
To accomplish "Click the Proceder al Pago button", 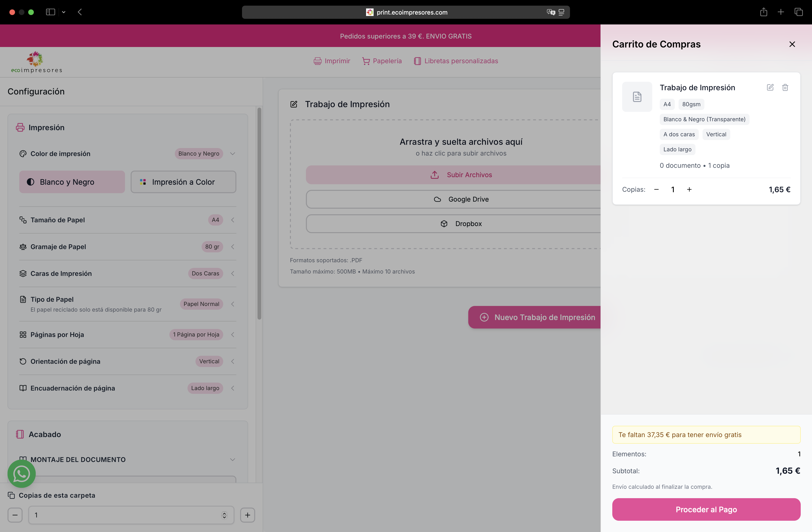I will [706, 509].
